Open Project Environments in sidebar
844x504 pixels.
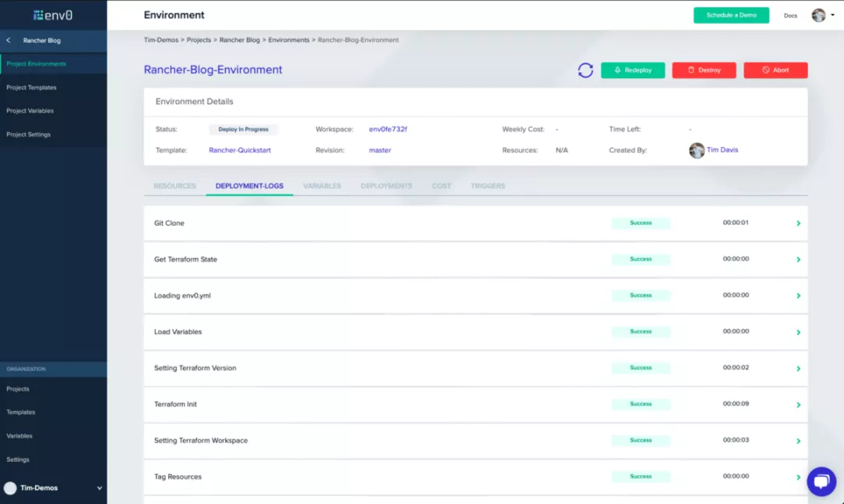[x=36, y=63]
